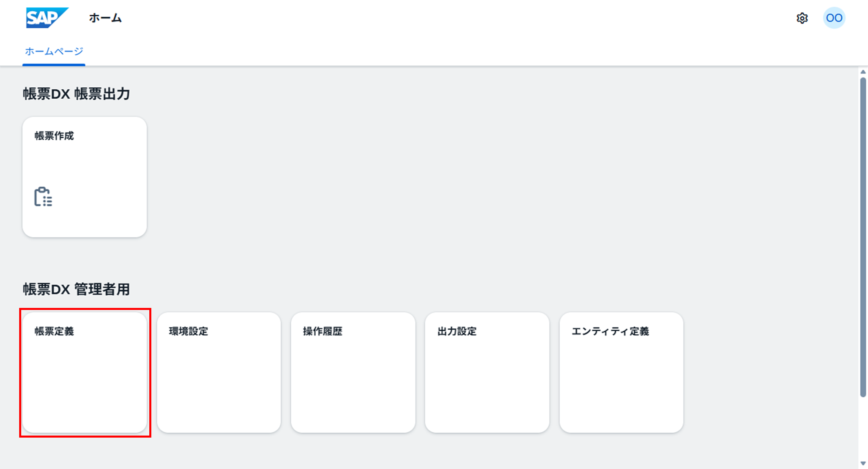Click the vertical scrollbar thumb

click(x=863, y=237)
